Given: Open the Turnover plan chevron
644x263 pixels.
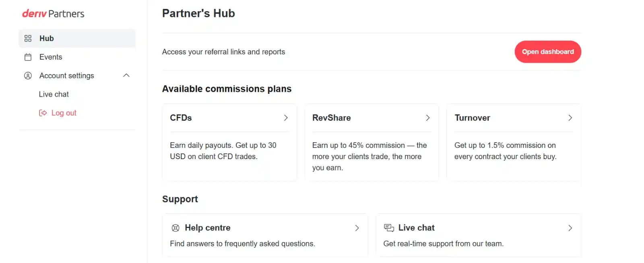Looking at the screenshot, I should (x=570, y=118).
